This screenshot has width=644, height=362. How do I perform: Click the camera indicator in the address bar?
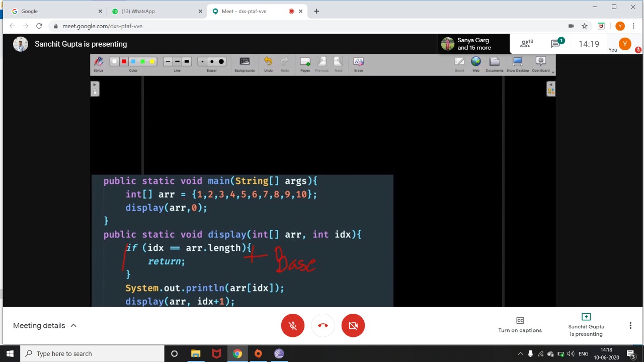[x=571, y=26]
